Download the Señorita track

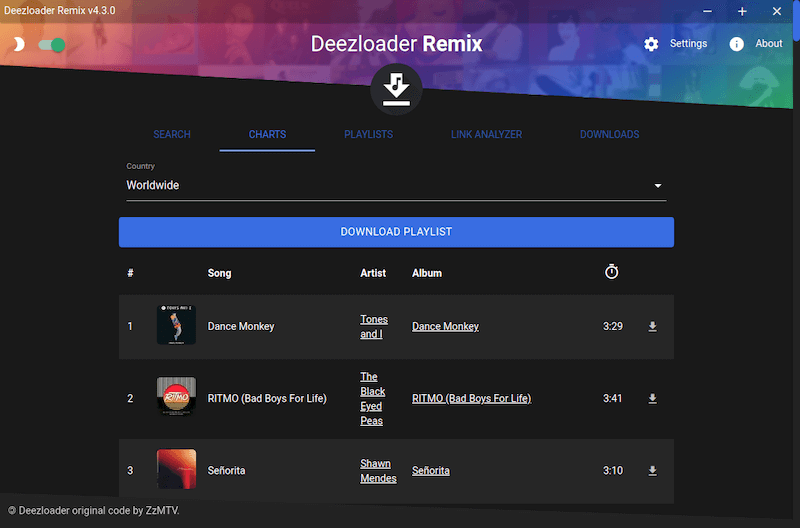652,471
